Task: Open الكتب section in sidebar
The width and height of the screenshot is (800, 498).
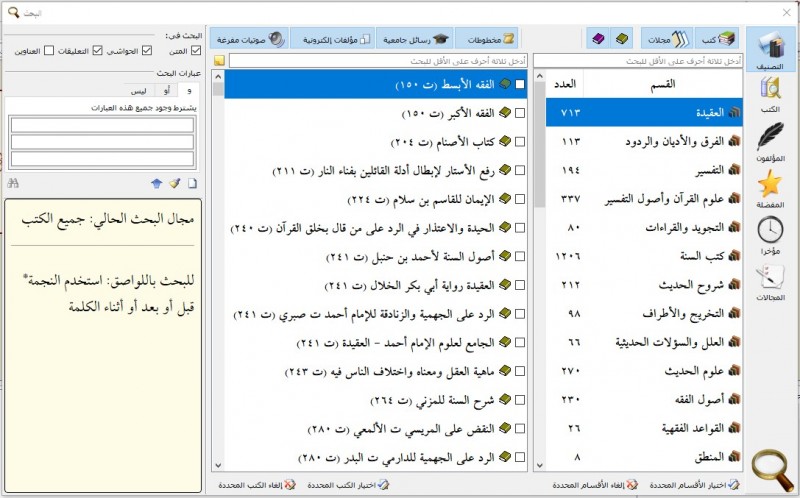Action: (x=770, y=95)
